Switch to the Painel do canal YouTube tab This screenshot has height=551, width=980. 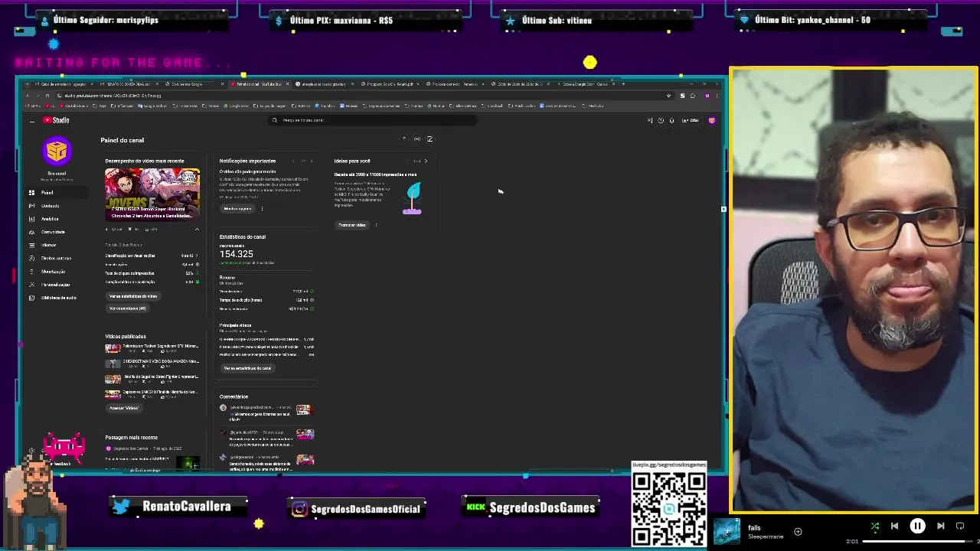258,84
